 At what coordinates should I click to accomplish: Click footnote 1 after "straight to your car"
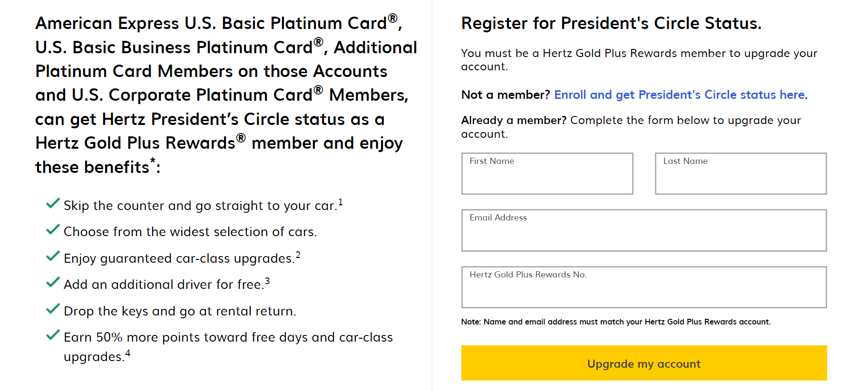pyautogui.click(x=341, y=202)
